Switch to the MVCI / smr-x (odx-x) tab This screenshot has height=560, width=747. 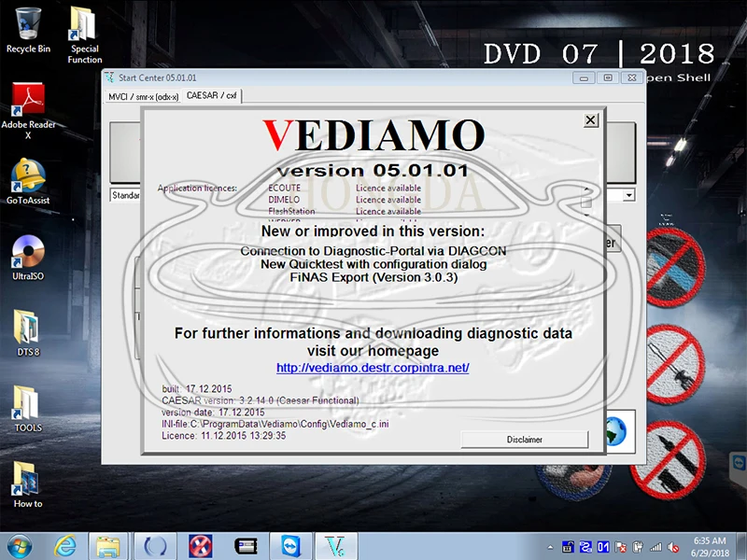tap(143, 97)
